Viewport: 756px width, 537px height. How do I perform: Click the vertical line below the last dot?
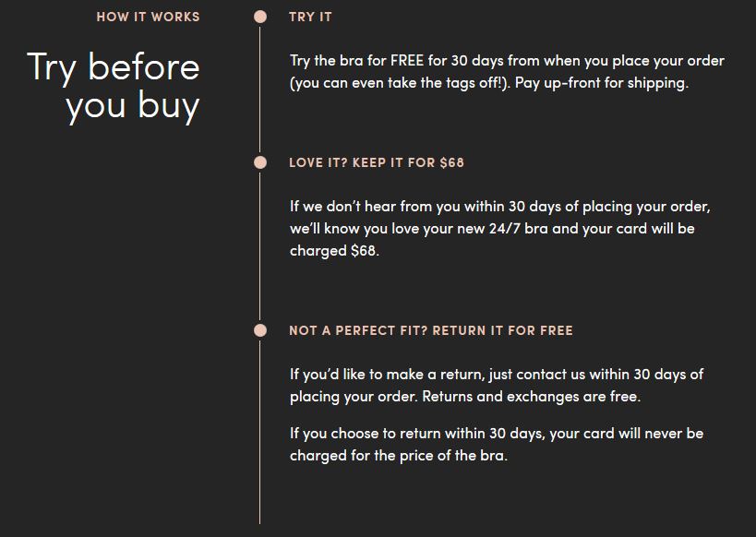tap(260, 432)
